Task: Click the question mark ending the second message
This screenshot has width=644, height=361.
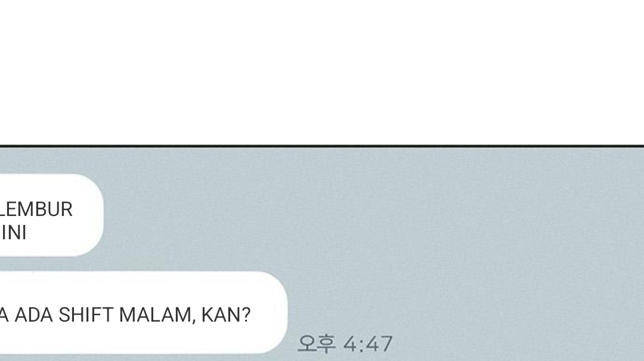Action: click(246, 316)
